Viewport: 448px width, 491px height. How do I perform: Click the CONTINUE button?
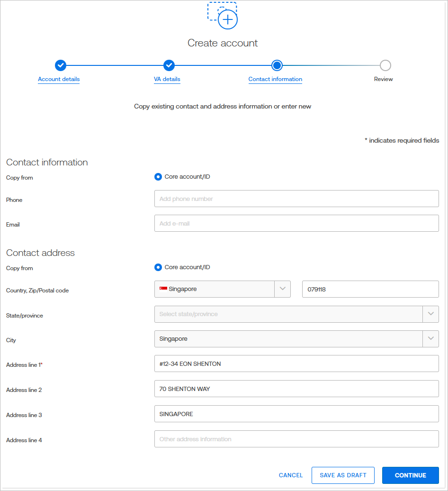pyautogui.click(x=410, y=475)
